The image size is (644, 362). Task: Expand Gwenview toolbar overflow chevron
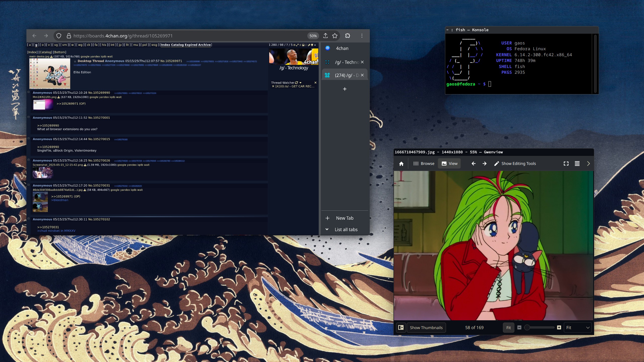588,164
